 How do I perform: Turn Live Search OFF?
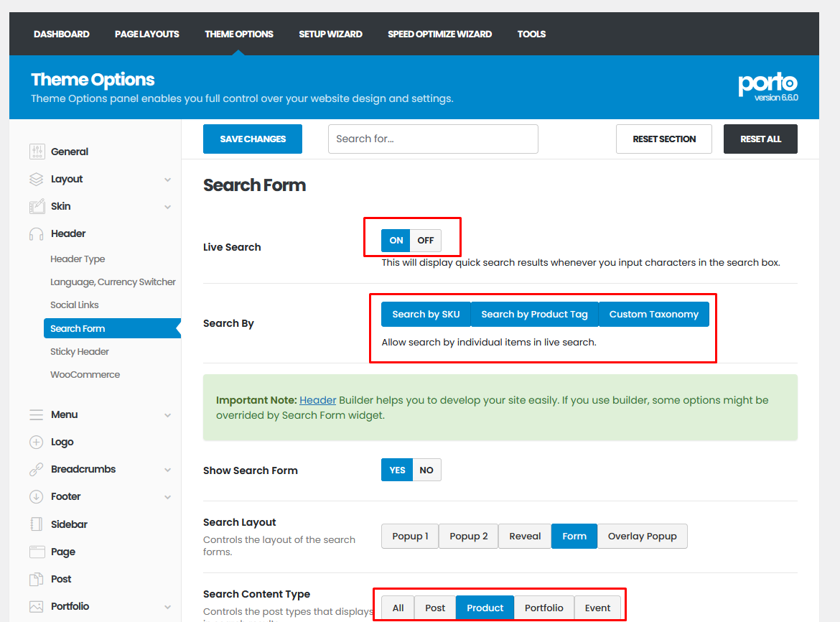coord(426,241)
